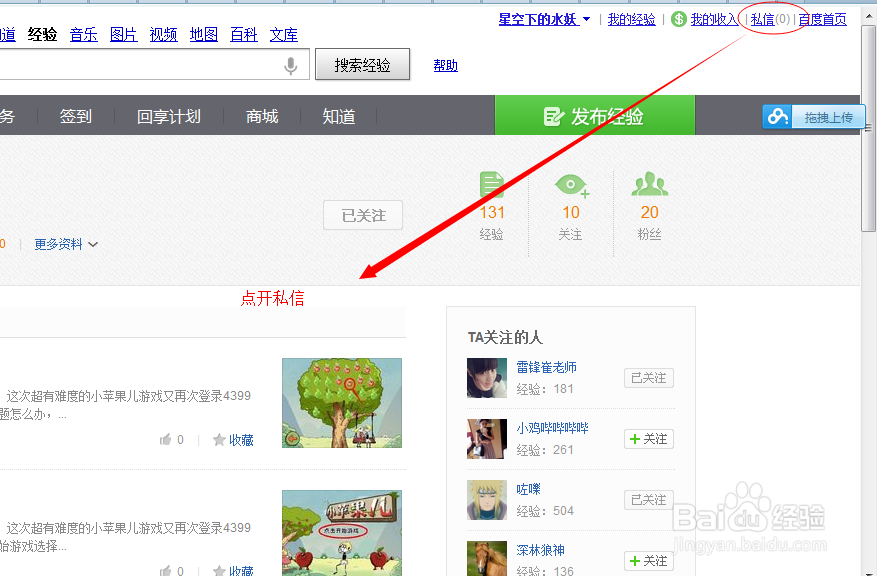Open 我的经验 link
This screenshot has height=576, width=877.
[x=631, y=20]
